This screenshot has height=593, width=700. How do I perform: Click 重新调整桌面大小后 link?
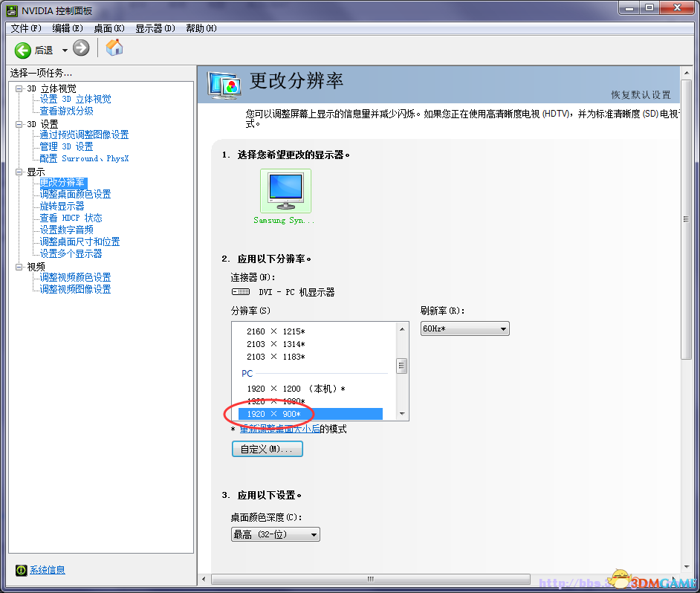click(280, 429)
